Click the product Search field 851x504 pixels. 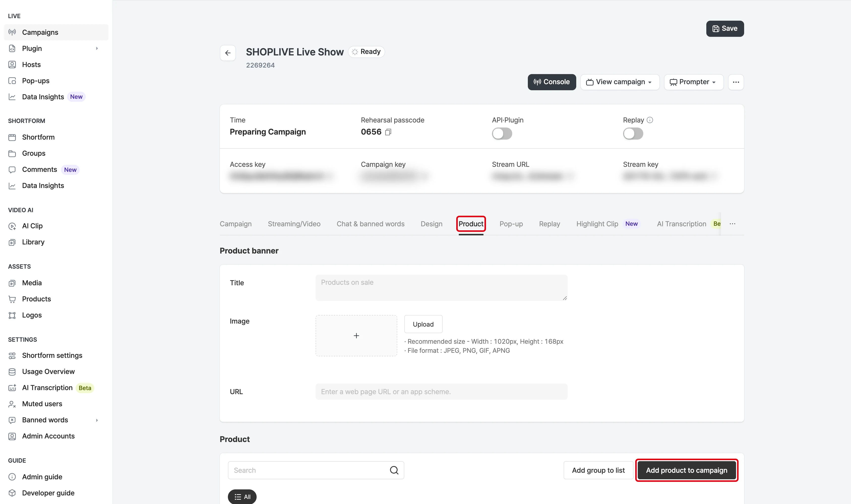tap(316, 470)
